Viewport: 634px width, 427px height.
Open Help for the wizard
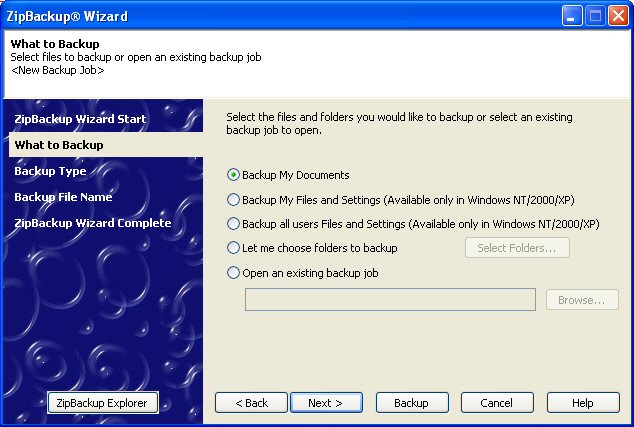tap(583, 403)
